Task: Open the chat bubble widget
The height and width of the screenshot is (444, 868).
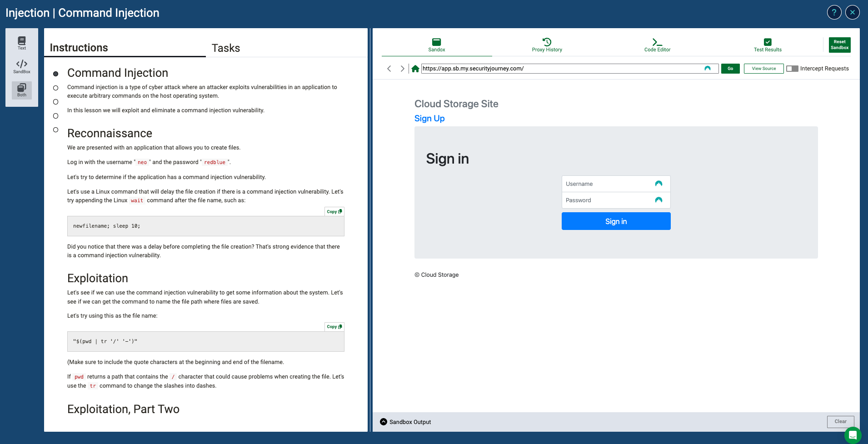Action: (853, 435)
